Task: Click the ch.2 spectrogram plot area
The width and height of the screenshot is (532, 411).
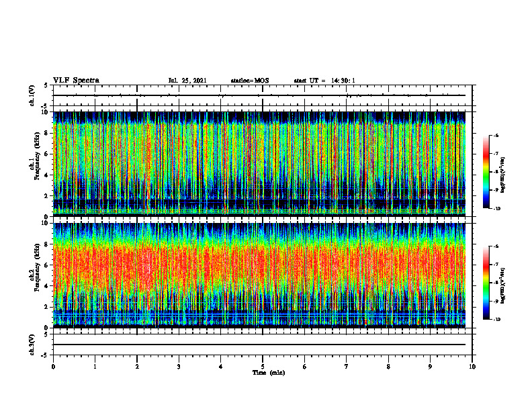Action: pyautogui.click(x=259, y=275)
